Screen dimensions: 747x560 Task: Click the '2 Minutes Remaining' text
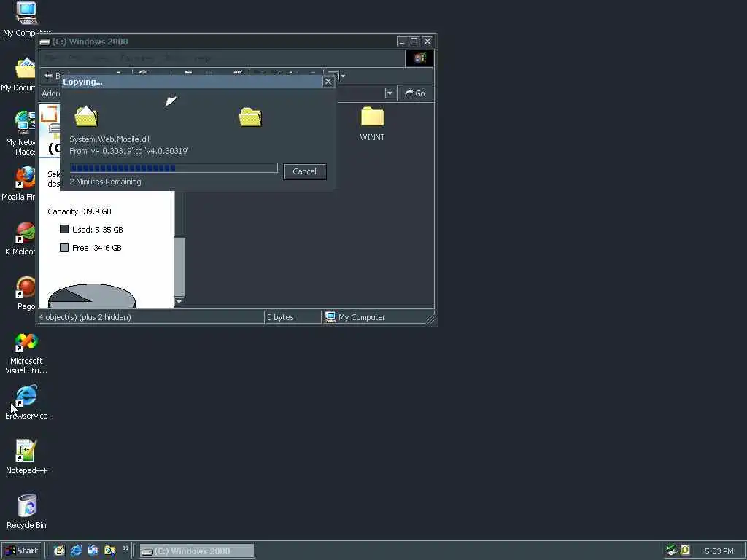[105, 182]
